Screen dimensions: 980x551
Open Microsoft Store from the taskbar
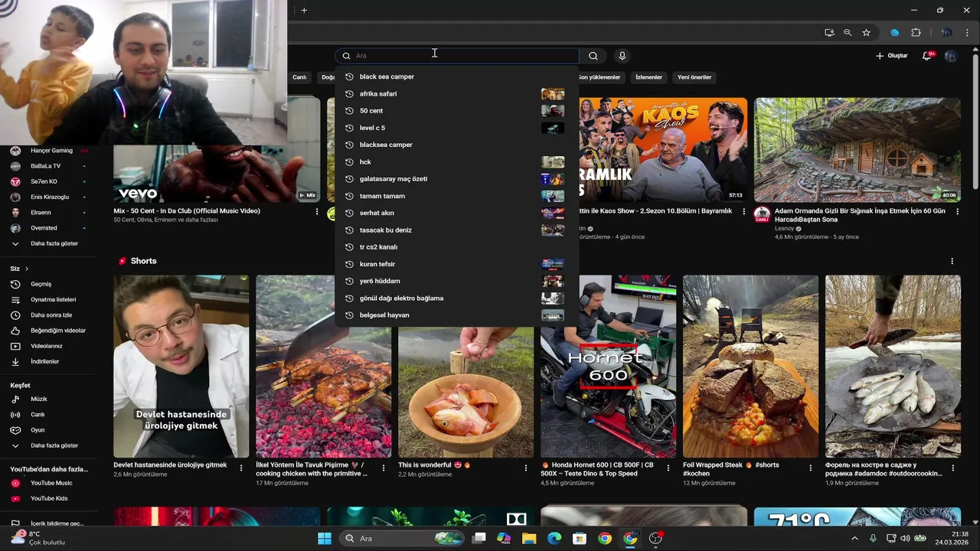point(580,538)
